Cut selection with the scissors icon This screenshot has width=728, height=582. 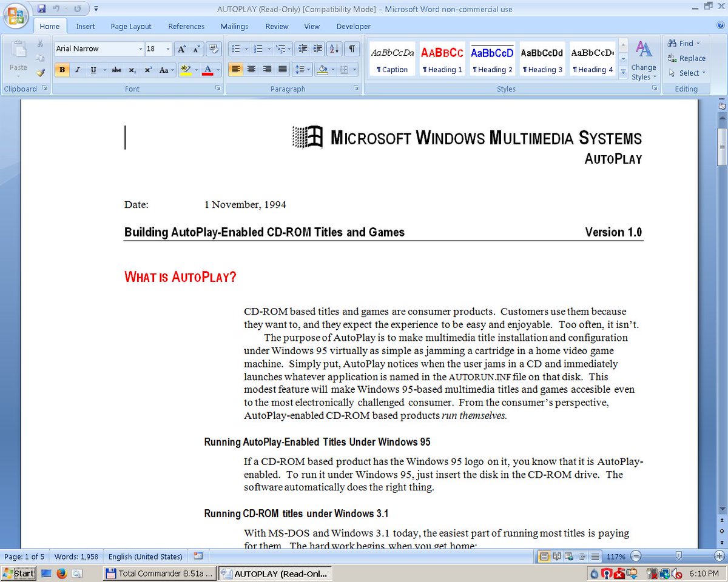pos(40,44)
